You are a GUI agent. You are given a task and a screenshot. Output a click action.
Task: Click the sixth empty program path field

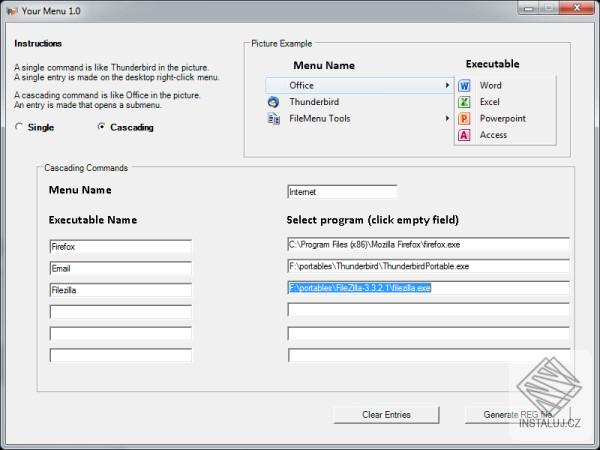click(x=428, y=355)
